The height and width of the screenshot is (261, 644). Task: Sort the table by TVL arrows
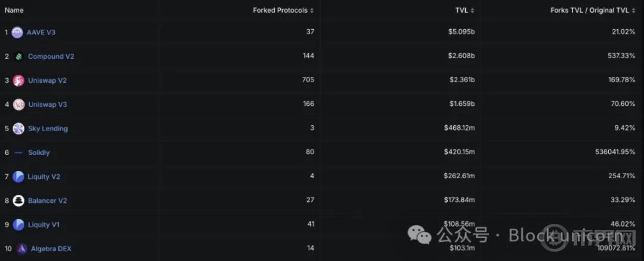[x=472, y=11]
